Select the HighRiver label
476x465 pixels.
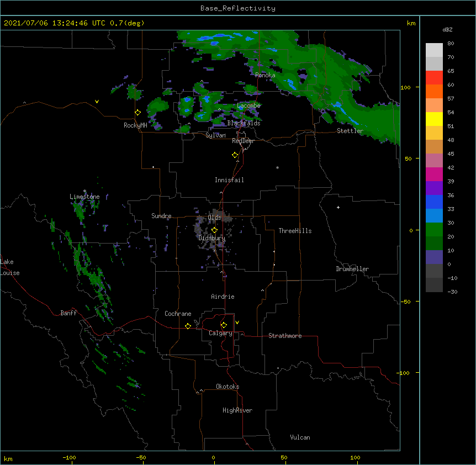coord(237,410)
